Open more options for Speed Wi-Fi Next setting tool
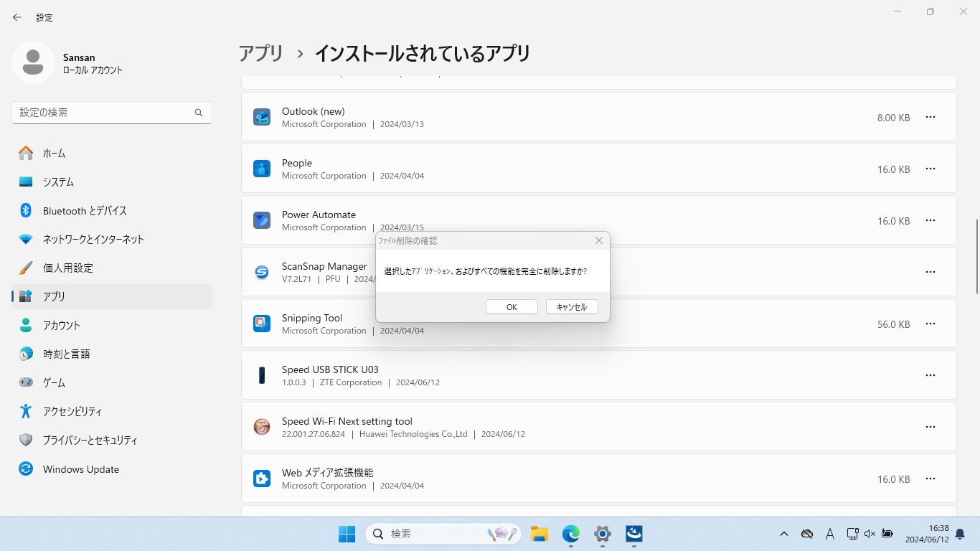Screen dimensions: 980x551 (930, 427)
